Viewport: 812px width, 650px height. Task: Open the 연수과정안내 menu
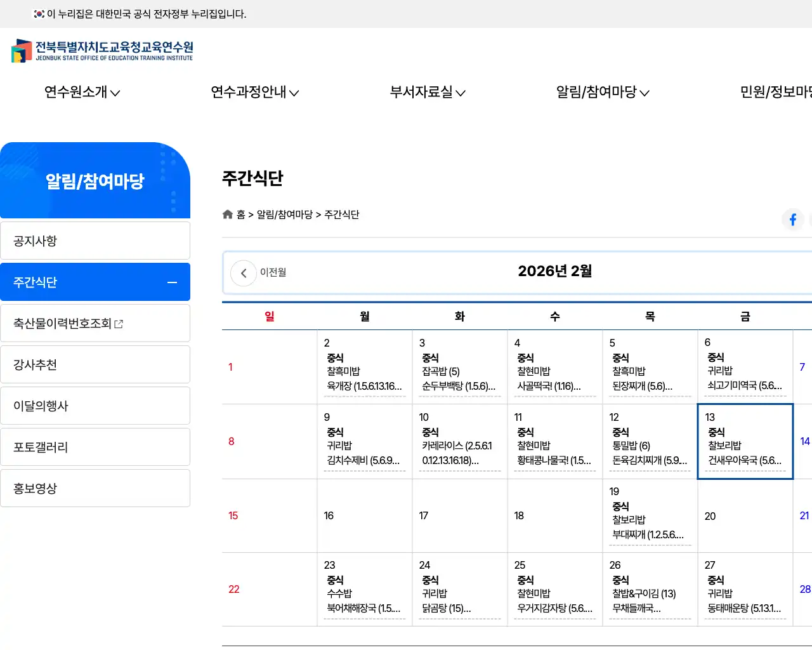click(x=254, y=92)
